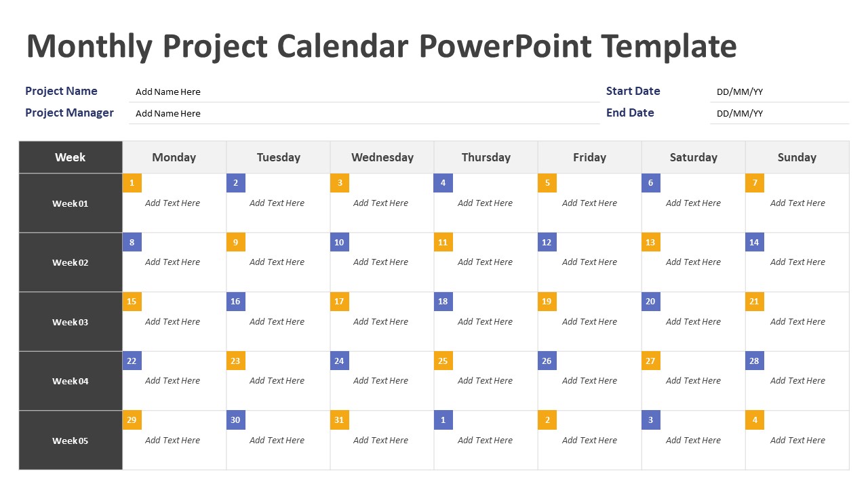Click the Week 05 row label
The width and height of the screenshot is (868, 488).
(x=71, y=441)
